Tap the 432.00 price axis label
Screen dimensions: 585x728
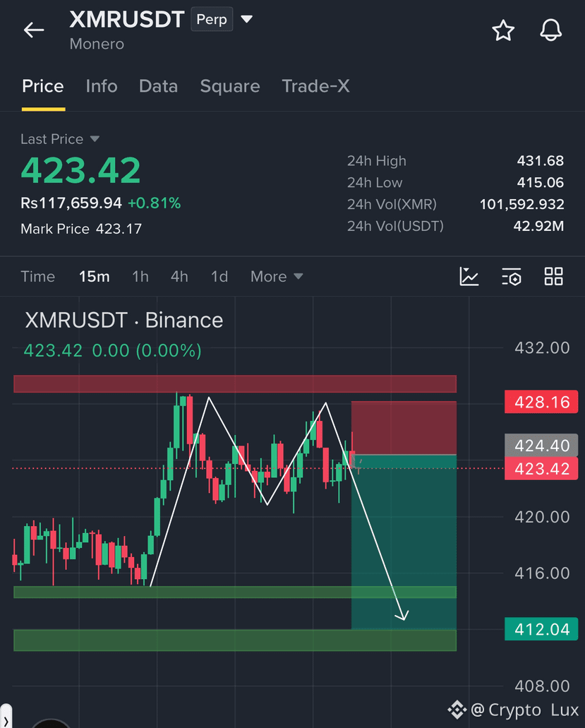[542, 347]
